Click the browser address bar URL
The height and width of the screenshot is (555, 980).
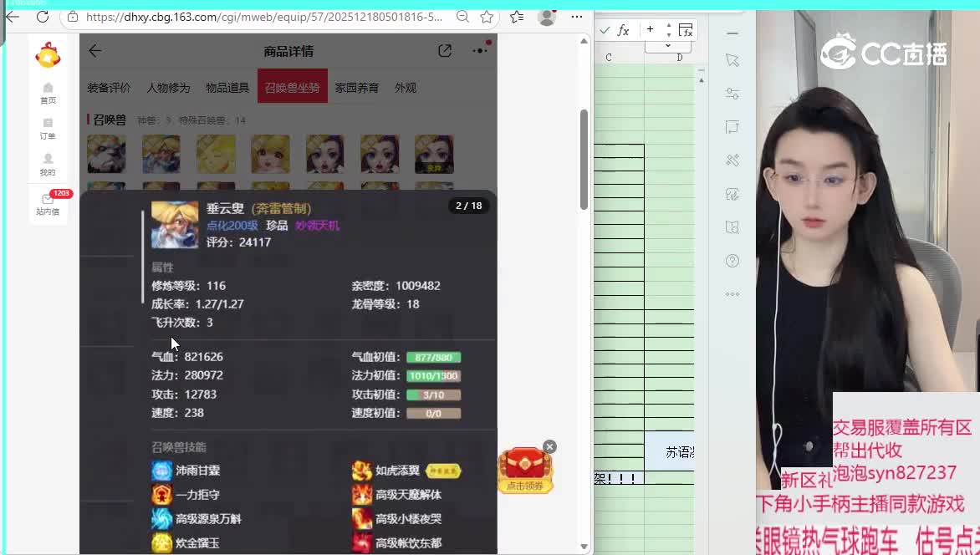(263, 17)
